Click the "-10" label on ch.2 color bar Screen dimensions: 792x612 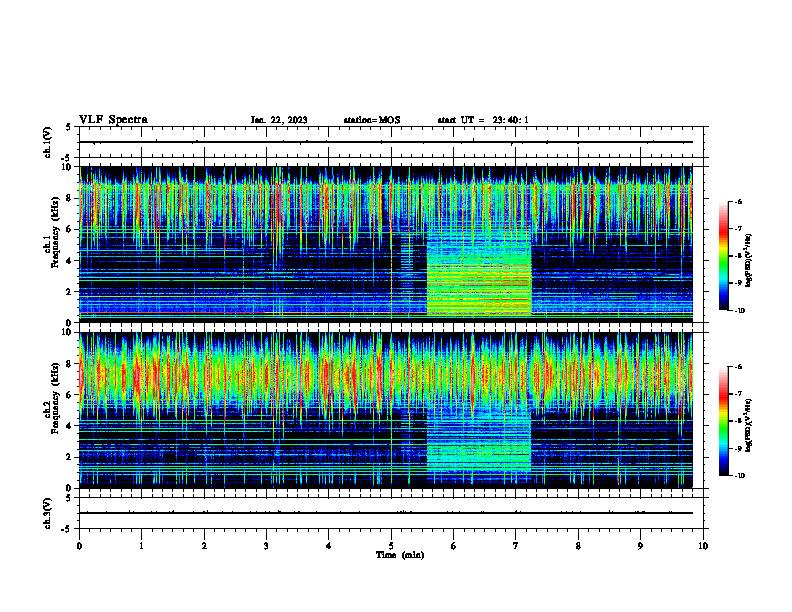click(739, 476)
